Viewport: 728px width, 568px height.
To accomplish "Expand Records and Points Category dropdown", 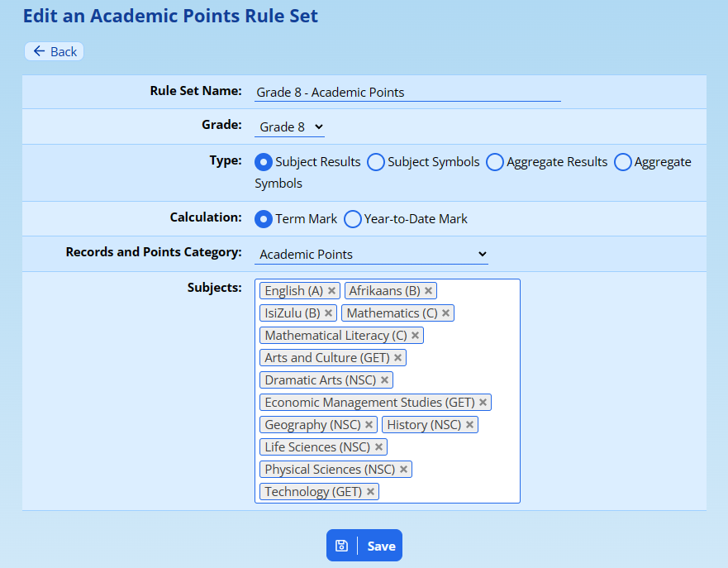I will coord(372,255).
